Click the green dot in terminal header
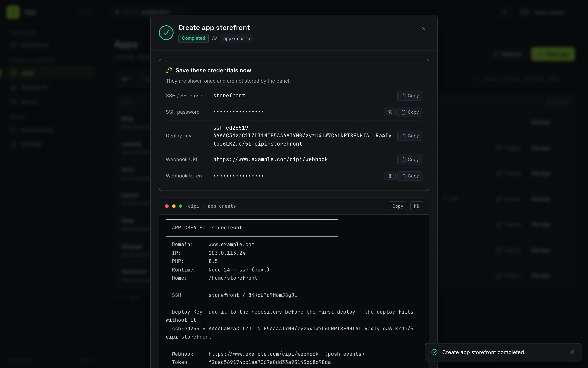The height and width of the screenshot is (368, 588). tap(180, 206)
